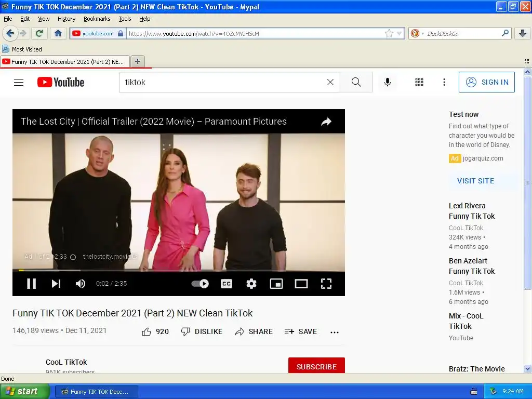Viewport: 532px width, 399px height.
Task: Click the padlock site security icon
Action: 121,33
